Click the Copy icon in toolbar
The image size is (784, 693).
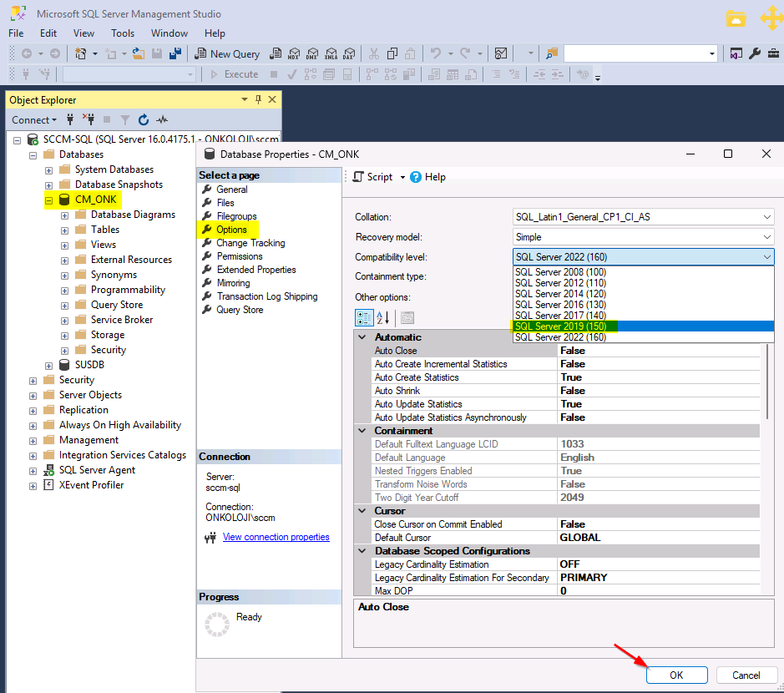tap(392, 53)
